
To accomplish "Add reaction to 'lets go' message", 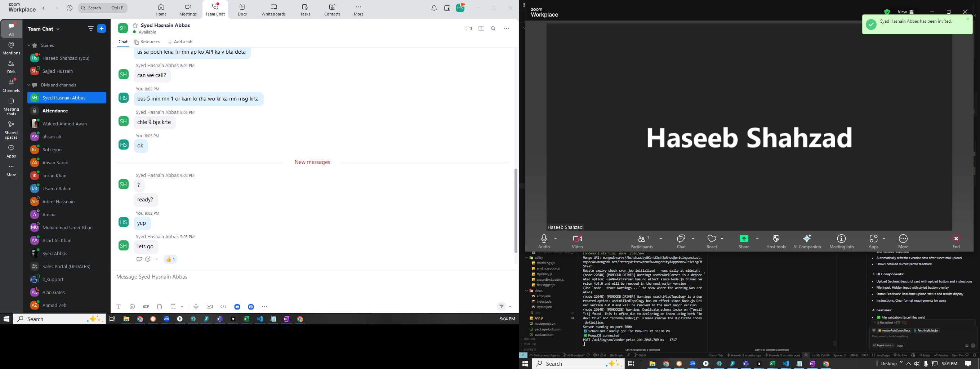I will coord(148,259).
